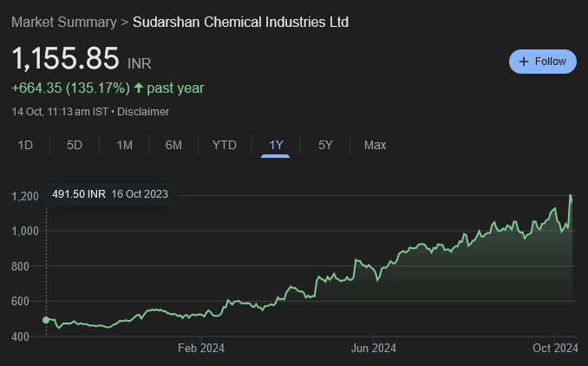Image resolution: width=588 pixels, height=366 pixels.
Task: Click the 1,000 y-axis label
Action: coord(25,231)
